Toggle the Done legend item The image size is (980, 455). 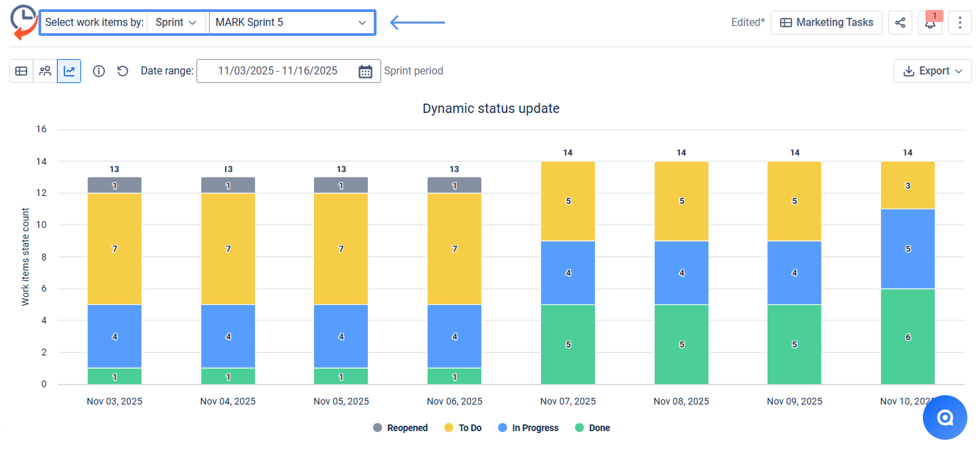tap(592, 428)
